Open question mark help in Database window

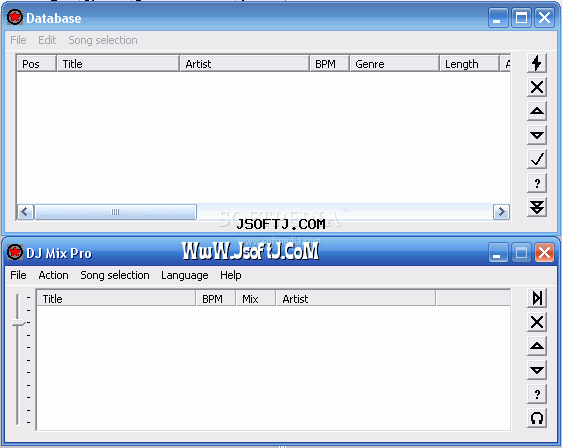click(537, 183)
